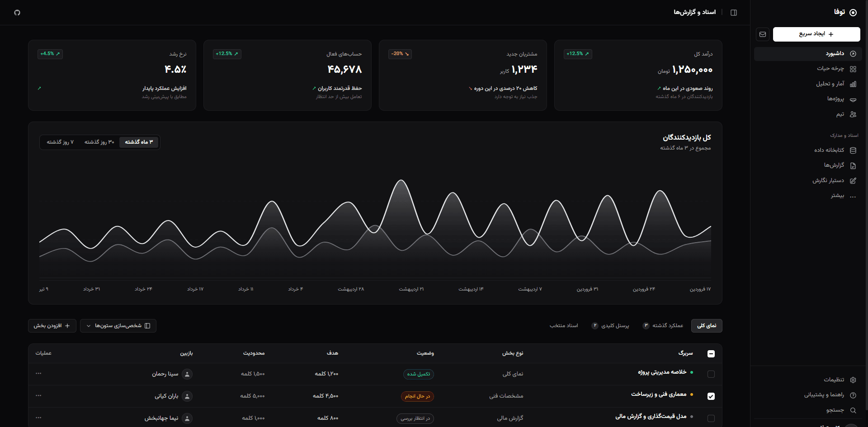Click the +12.5% badge on درآمد کل card

pyautogui.click(x=578, y=54)
